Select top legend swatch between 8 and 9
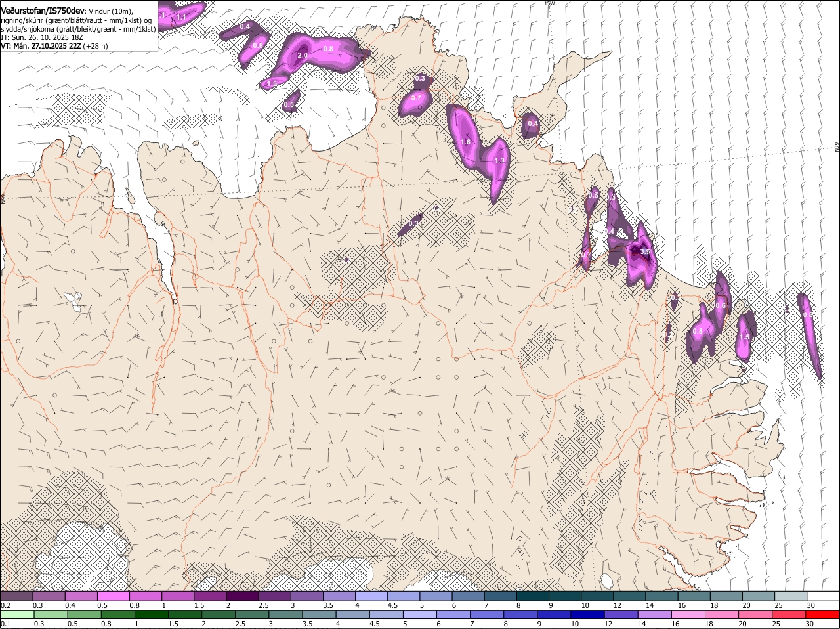840x629 pixels. coord(533,596)
